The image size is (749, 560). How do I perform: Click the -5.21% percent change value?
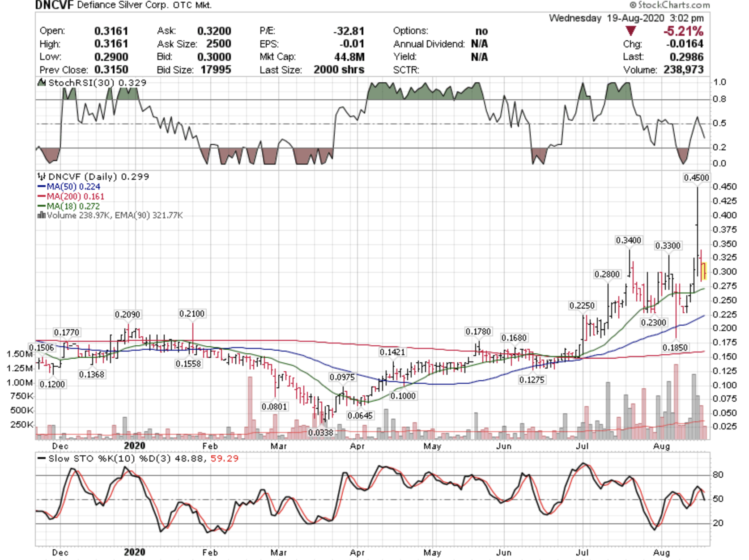click(x=683, y=31)
